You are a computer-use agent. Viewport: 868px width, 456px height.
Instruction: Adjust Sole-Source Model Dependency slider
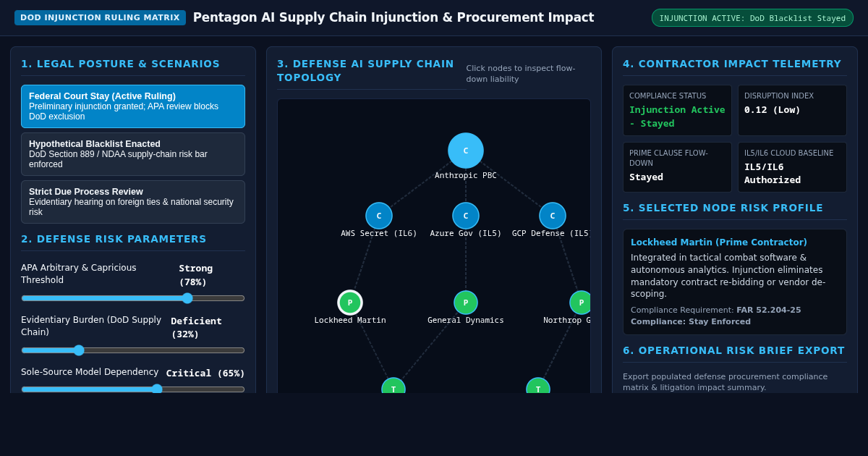tap(133, 389)
